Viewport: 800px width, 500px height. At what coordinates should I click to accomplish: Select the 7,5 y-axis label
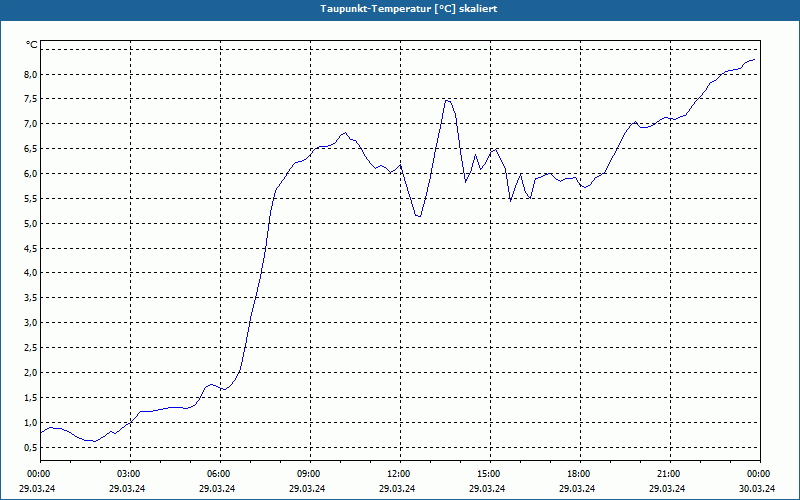pyautogui.click(x=31, y=98)
